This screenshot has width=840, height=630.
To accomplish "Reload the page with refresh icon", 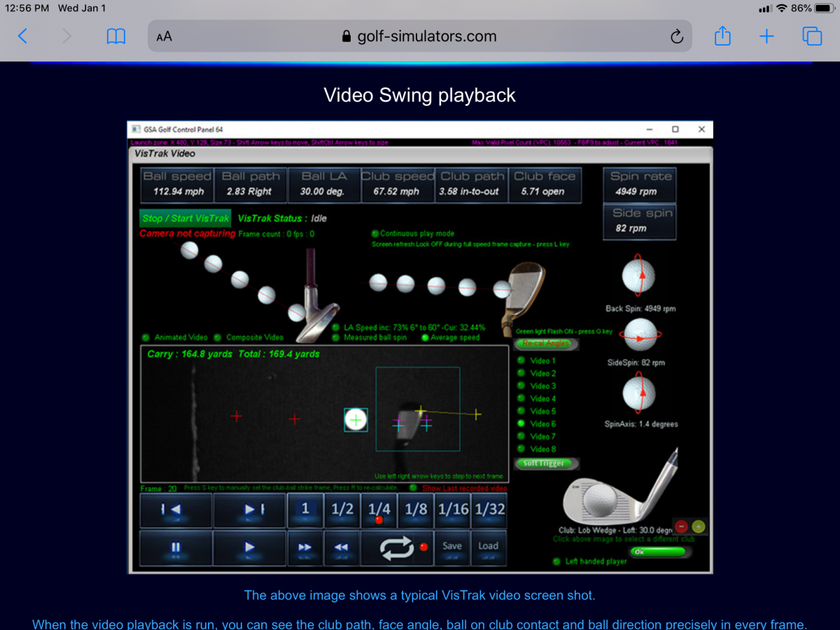I will [x=676, y=37].
